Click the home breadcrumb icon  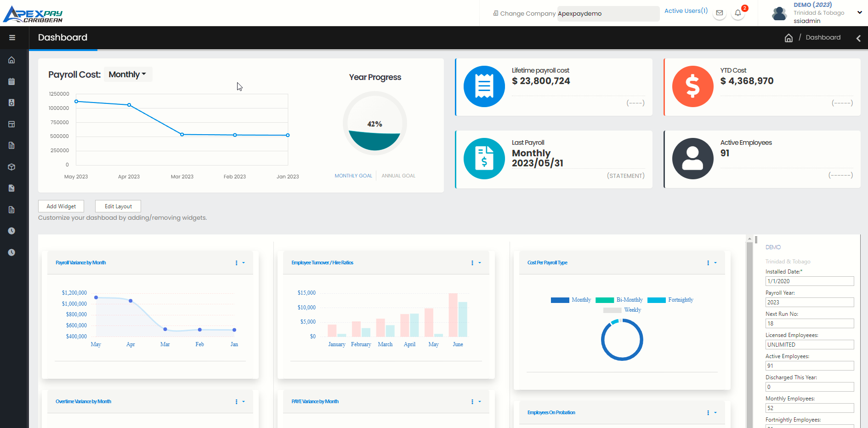click(x=789, y=38)
